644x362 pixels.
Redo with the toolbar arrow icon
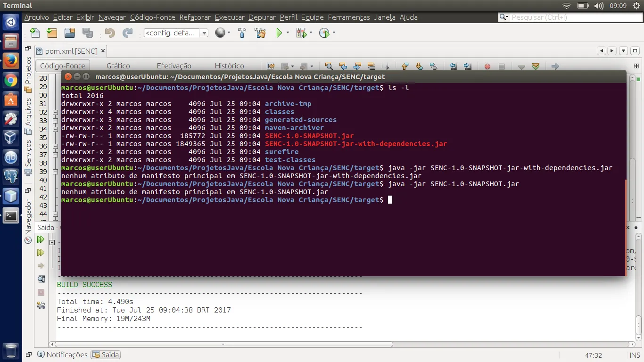(127, 33)
